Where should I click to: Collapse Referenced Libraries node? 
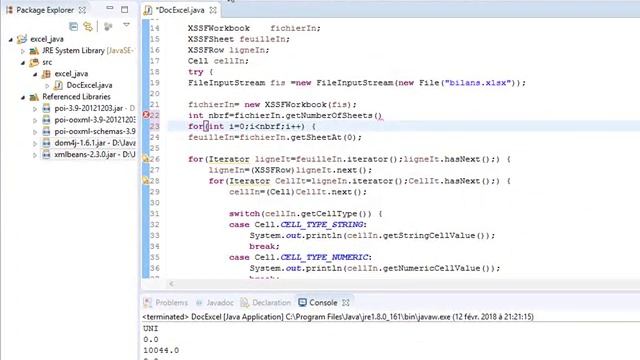coord(23,97)
